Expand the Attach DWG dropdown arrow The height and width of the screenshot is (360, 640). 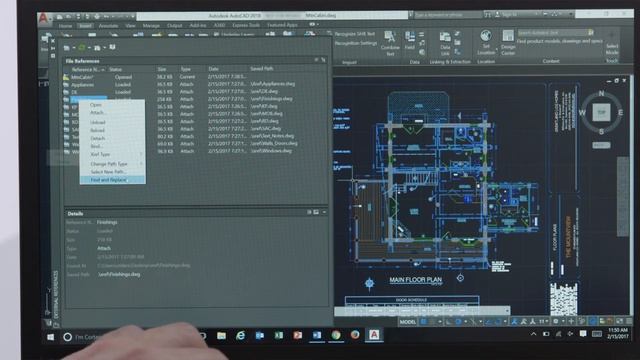pyautogui.click(x=74, y=48)
